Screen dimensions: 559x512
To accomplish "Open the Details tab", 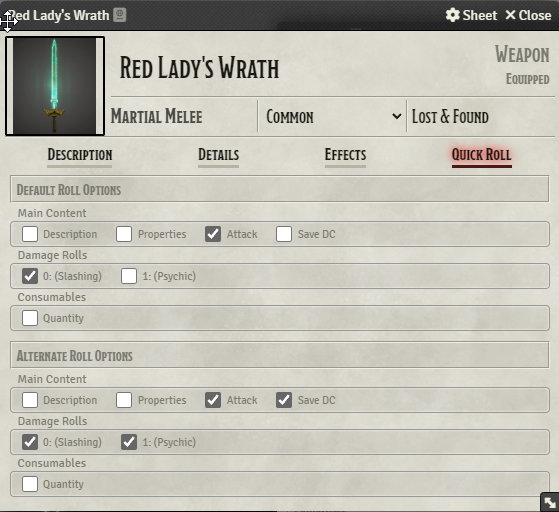I will [x=219, y=155].
